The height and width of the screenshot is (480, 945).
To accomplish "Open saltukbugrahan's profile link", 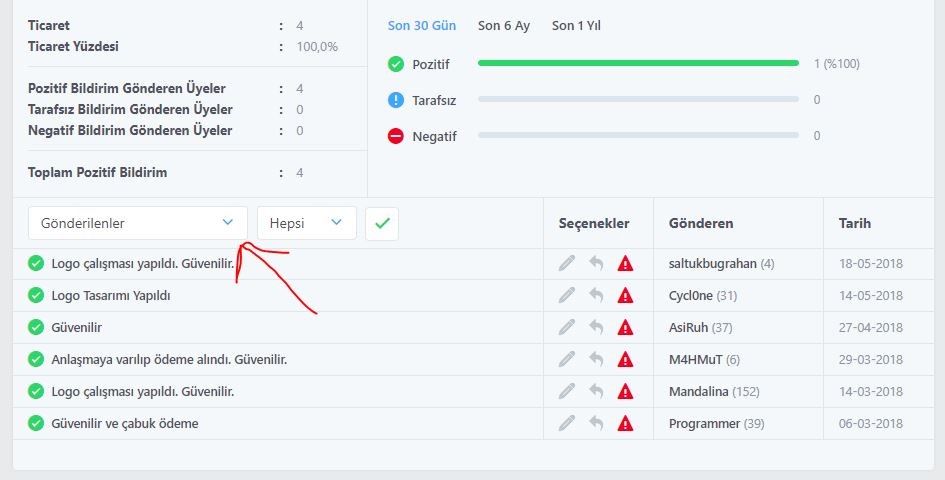I will [712, 264].
